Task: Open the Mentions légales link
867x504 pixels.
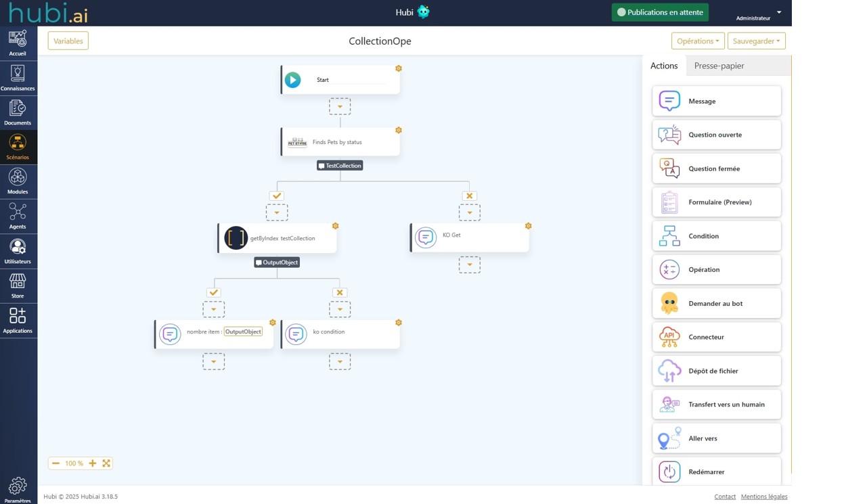Action: [x=764, y=496]
